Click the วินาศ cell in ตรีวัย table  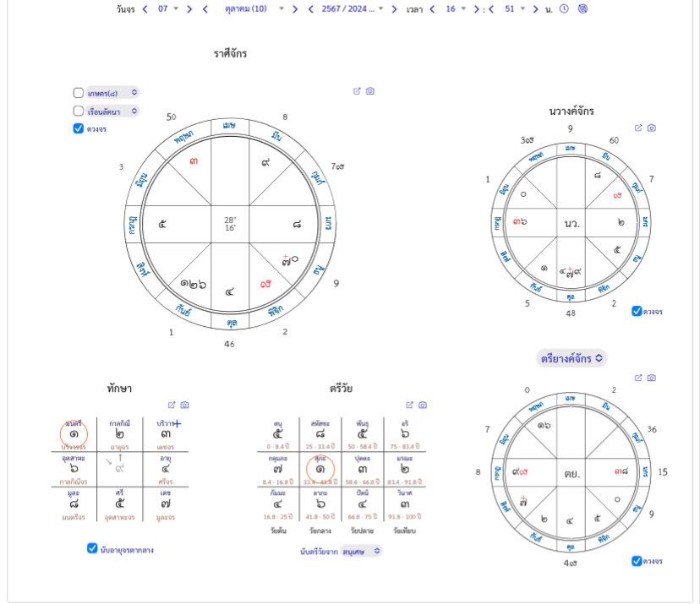coord(405,504)
